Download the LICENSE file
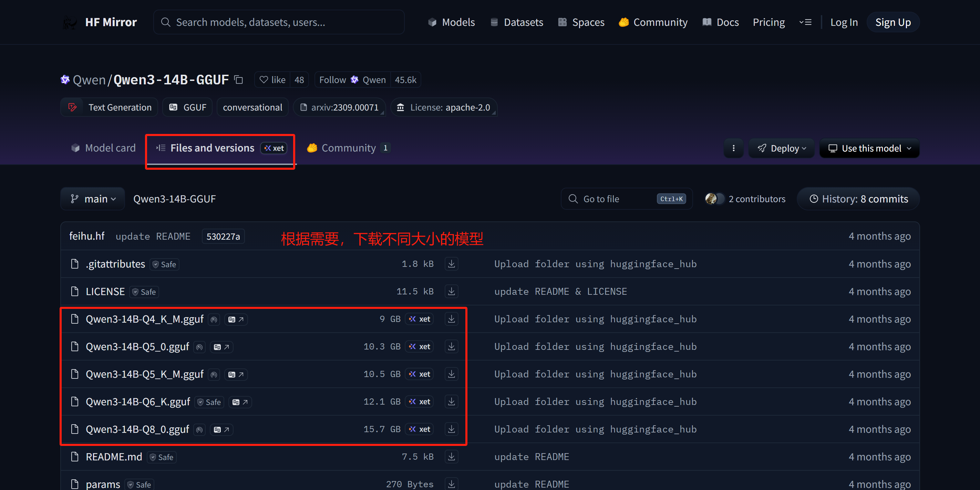Viewport: 980px width, 490px height. coord(451,291)
